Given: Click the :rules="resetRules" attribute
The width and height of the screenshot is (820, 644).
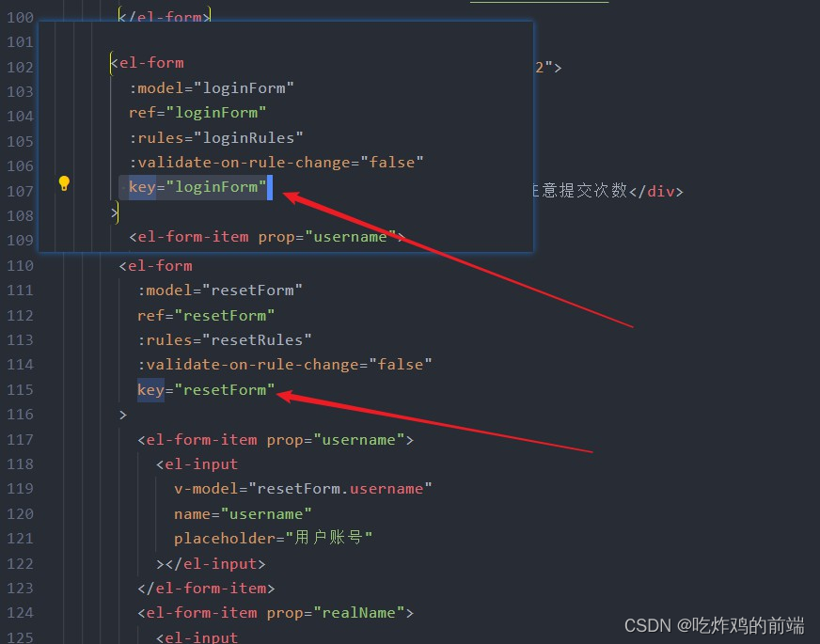Looking at the screenshot, I should [x=225, y=339].
